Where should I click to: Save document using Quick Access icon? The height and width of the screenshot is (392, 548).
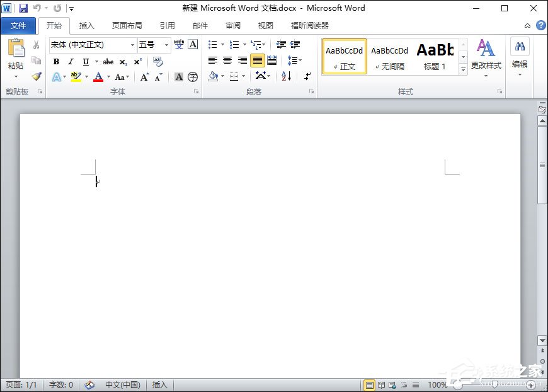tap(23, 8)
